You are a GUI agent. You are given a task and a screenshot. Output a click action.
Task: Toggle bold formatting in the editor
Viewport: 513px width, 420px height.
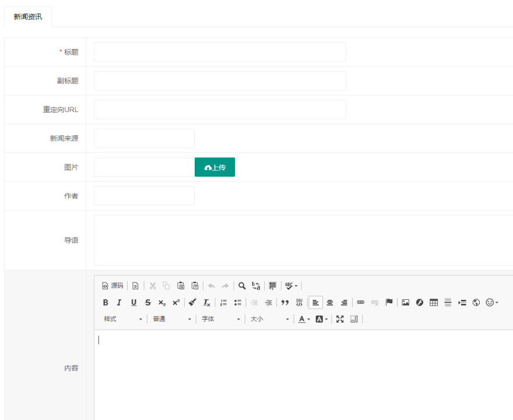click(x=106, y=302)
